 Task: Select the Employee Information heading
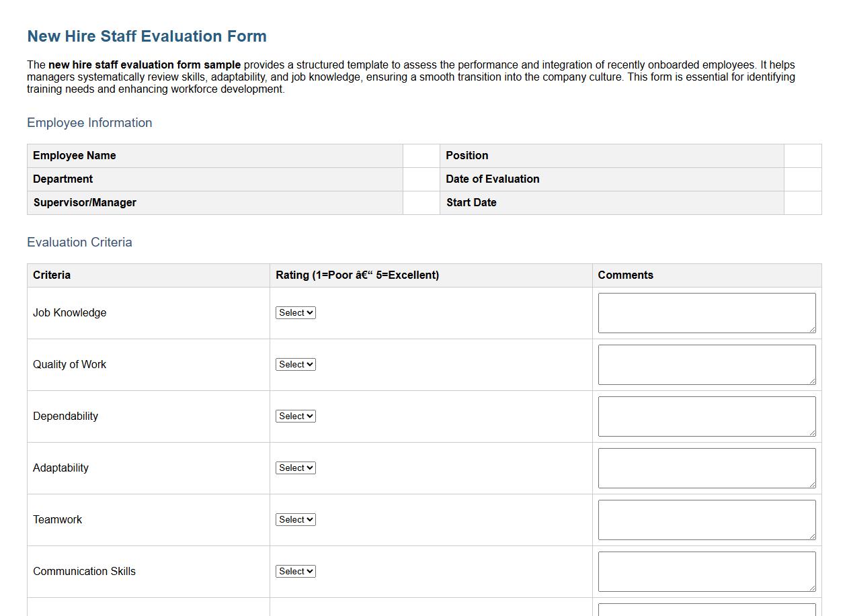(x=89, y=123)
